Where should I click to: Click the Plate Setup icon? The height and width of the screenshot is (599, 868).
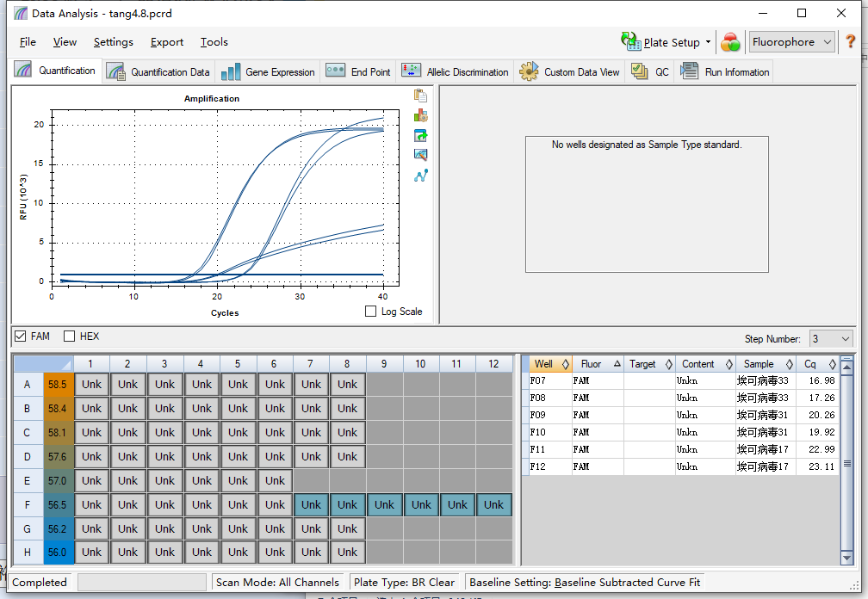(x=630, y=41)
